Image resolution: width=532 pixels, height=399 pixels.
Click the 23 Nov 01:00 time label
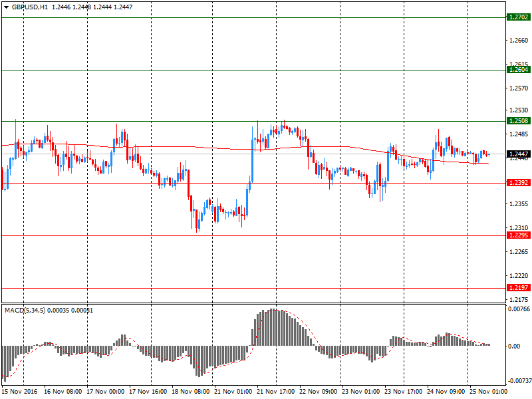click(360, 392)
